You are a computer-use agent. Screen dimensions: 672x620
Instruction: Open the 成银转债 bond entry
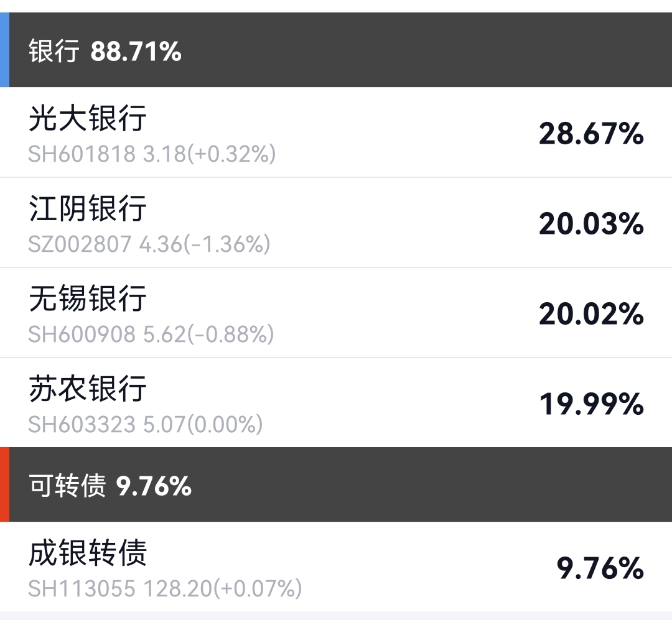(88, 553)
